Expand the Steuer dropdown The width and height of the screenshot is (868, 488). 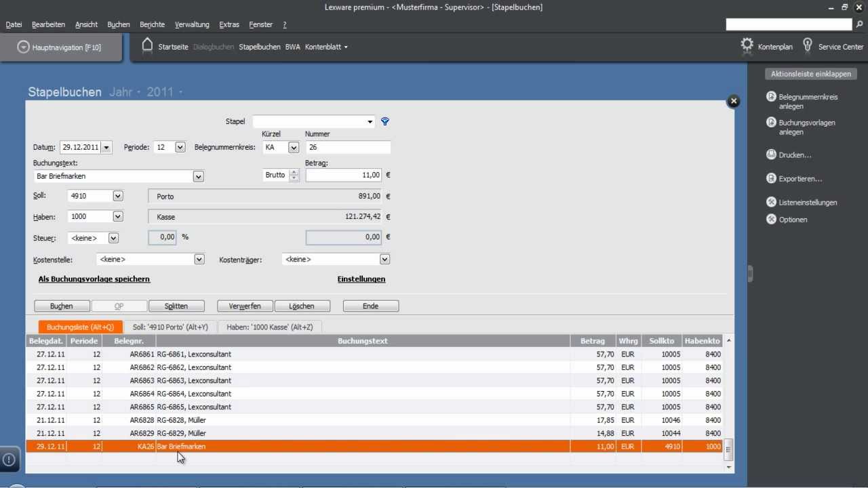(x=113, y=238)
